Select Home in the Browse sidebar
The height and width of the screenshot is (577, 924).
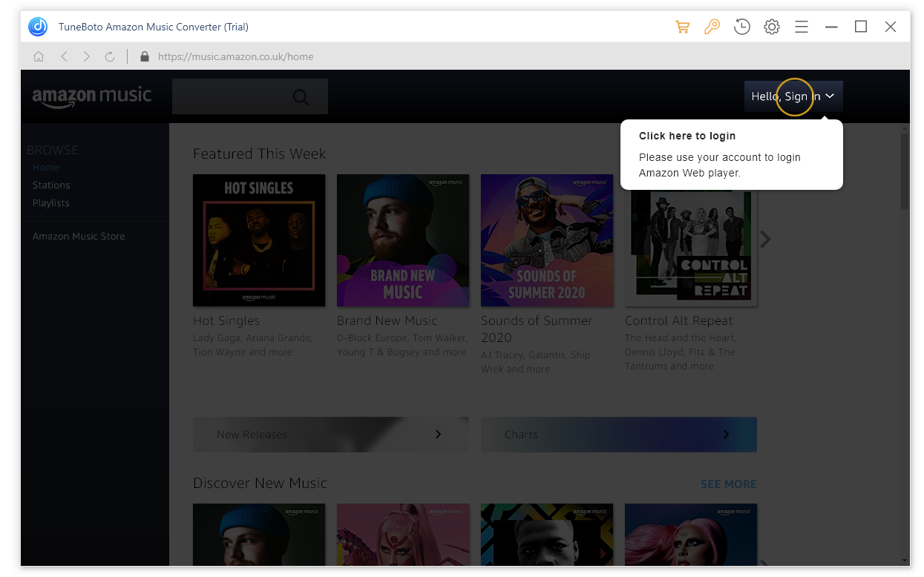click(46, 168)
